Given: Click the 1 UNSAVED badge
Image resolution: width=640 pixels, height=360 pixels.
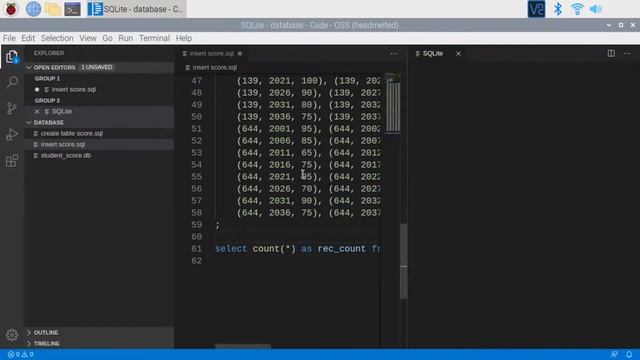Looking at the screenshot, I should [97, 67].
